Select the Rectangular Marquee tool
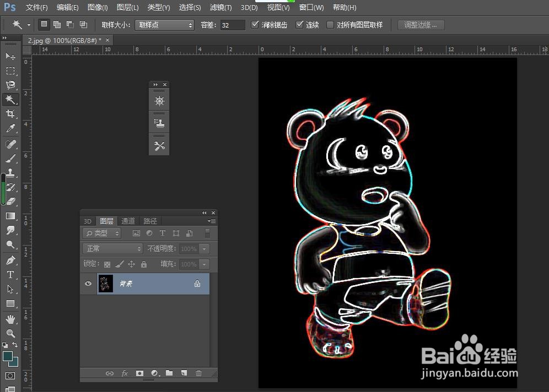Image resolution: width=549 pixels, height=392 pixels. point(10,71)
